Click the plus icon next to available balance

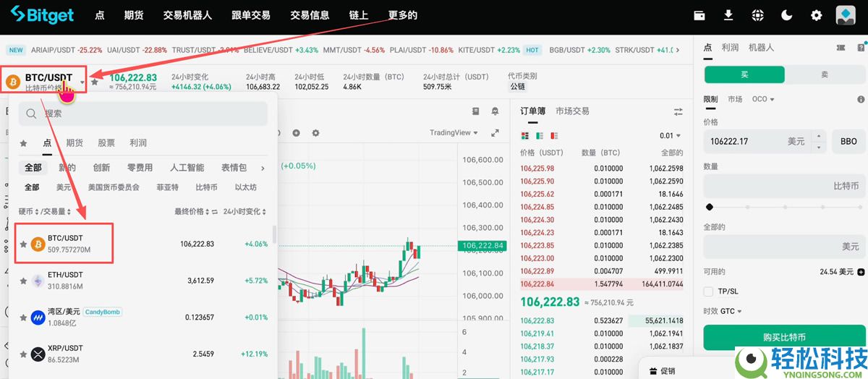point(861,272)
